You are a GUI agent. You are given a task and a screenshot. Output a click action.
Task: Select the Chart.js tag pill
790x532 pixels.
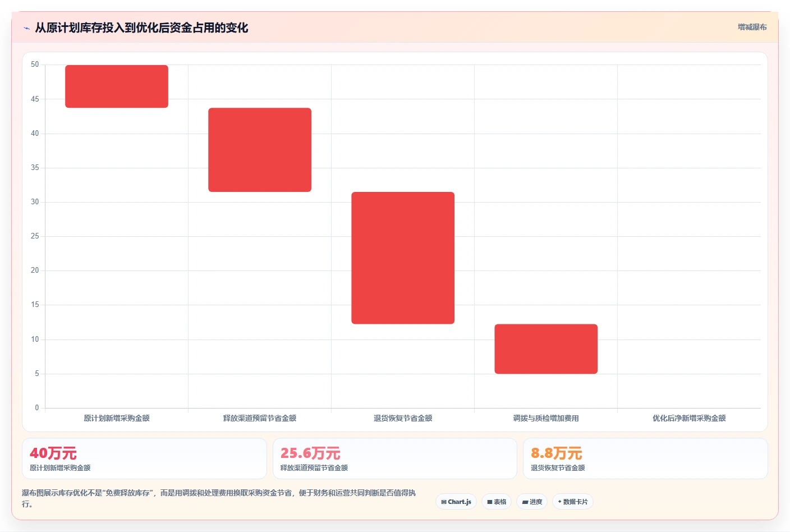(x=456, y=502)
